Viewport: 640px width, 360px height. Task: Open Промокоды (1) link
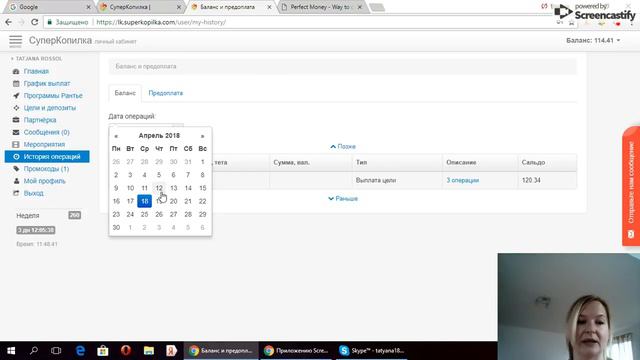point(46,169)
